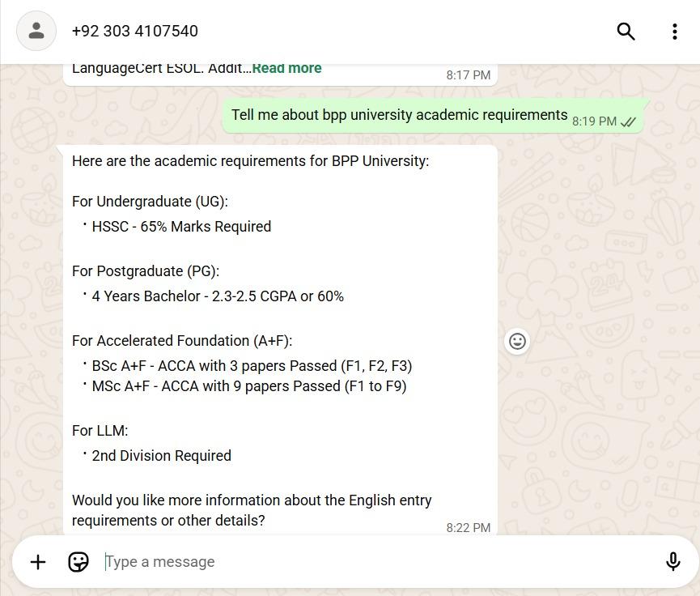
Task: Click the 'MSc A+F - ACCA' bullet line
Action: 248,386
